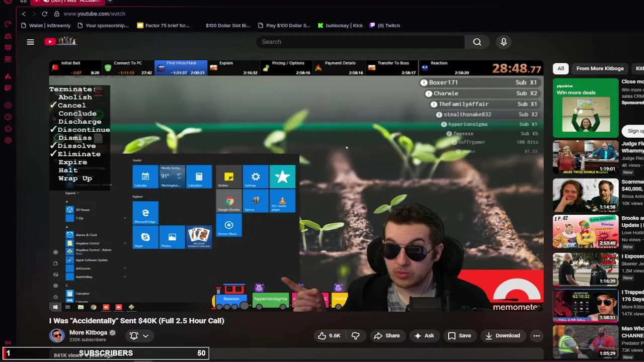Screen dimensions: 644x362
Task: Click the 232K subscribers text
Action: click(88, 340)
